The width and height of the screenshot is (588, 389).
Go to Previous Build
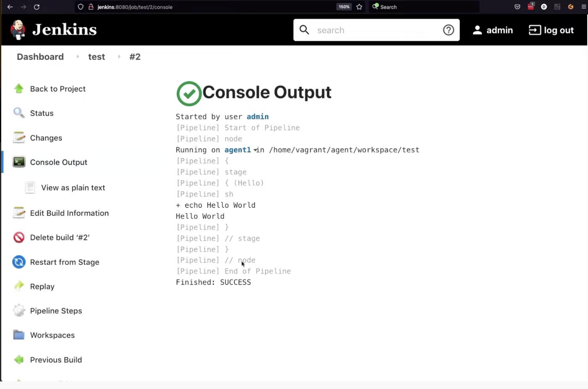[56, 360]
